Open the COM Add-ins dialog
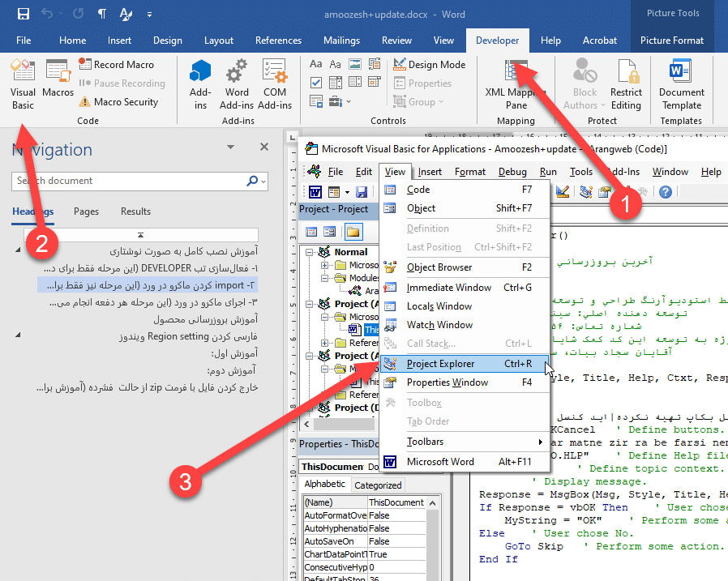The height and width of the screenshot is (581, 728). coord(275,84)
